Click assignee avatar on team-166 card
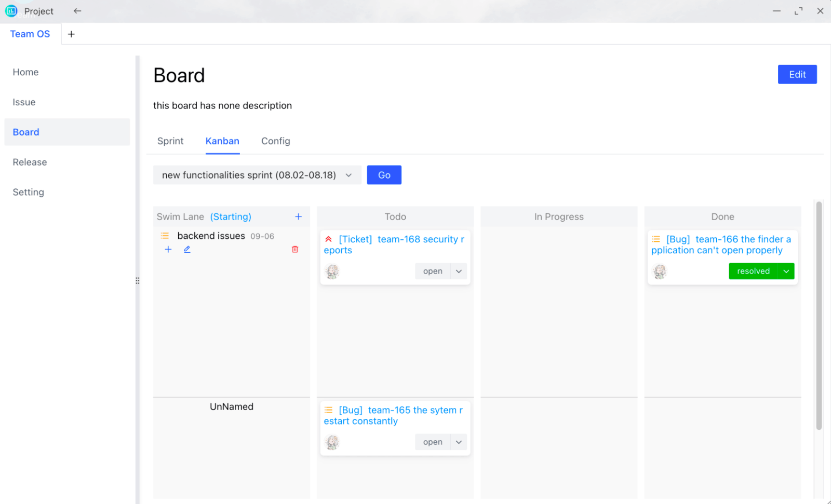This screenshot has width=831, height=504. coord(660,271)
